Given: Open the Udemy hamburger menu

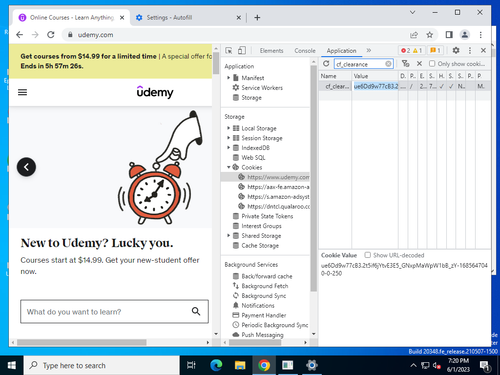Looking at the screenshot, I should pos(22,92).
